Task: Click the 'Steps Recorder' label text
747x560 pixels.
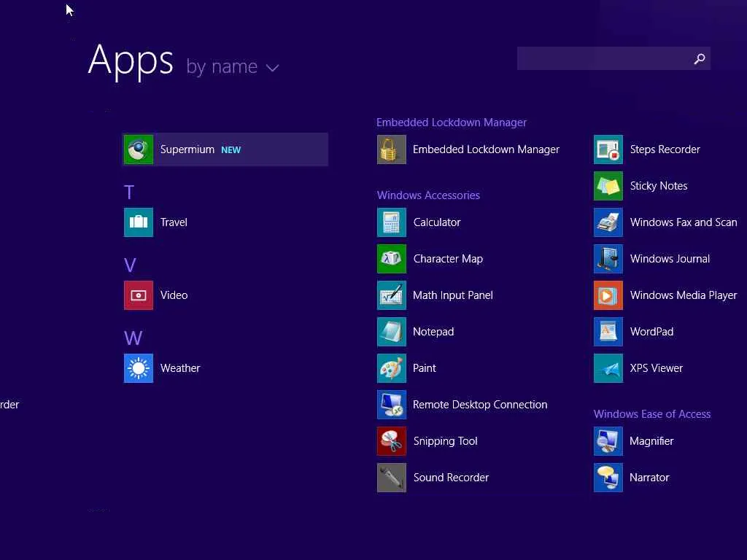Action: [x=665, y=149]
